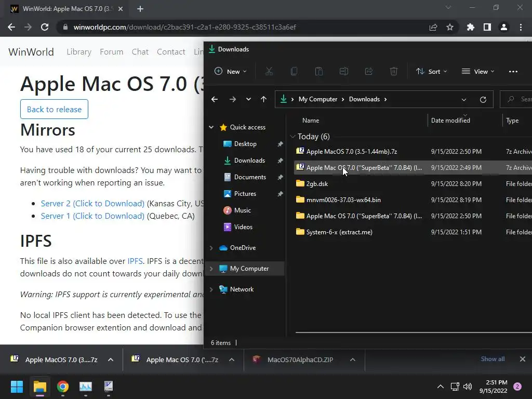Image resolution: width=532 pixels, height=399 pixels.
Task: Select Music in navigation pane
Action: pos(242,210)
